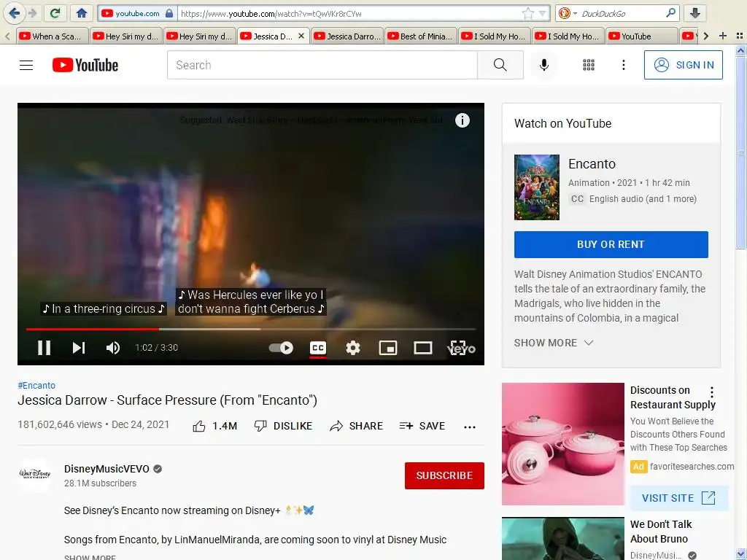Click BUY OR RENT for Encanto
747x560 pixels.
pos(611,244)
